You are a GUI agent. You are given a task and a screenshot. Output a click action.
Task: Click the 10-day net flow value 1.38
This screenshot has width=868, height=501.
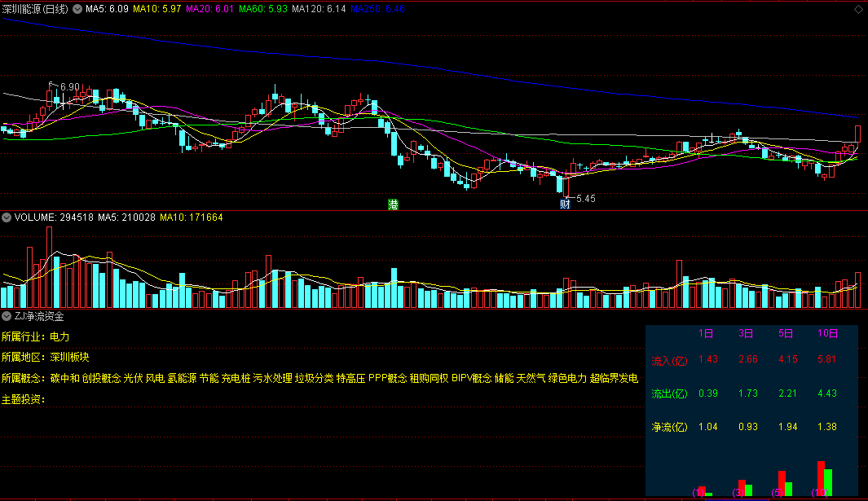(827, 427)
